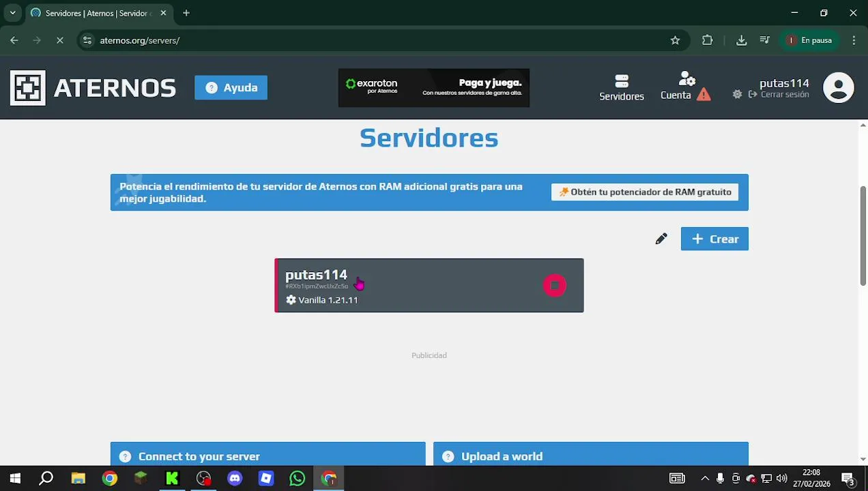Open the Cuenta account menu

[676, 88]
